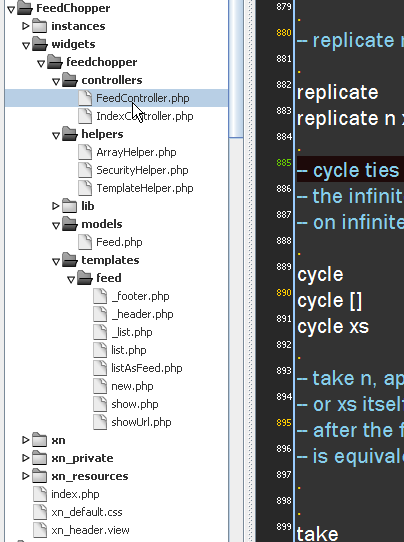The height and width of the screenshot is (542, 404).
Task: Click the lib folder icon
Action: click(x=69, y=206)
